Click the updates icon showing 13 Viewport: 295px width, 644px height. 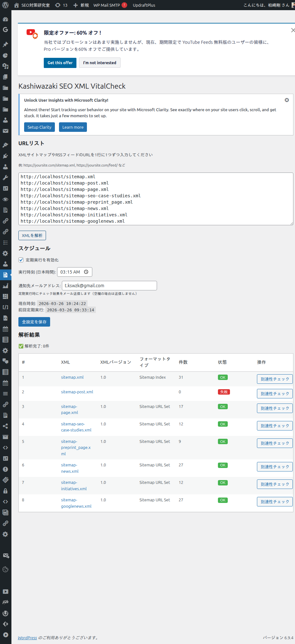tap(61, 5)
